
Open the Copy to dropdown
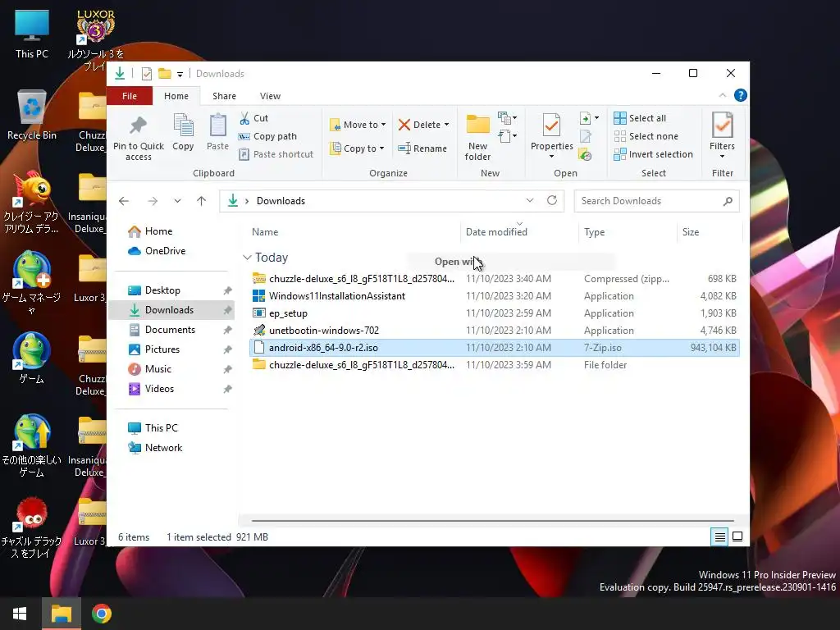click(358, 148)
